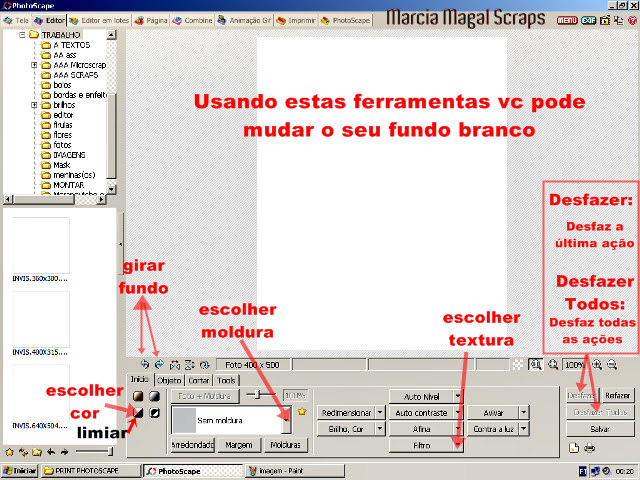Switch to the Tools tab
This screenshot has width=640, height=480.
pyautogui.click(x=226, y=380)
